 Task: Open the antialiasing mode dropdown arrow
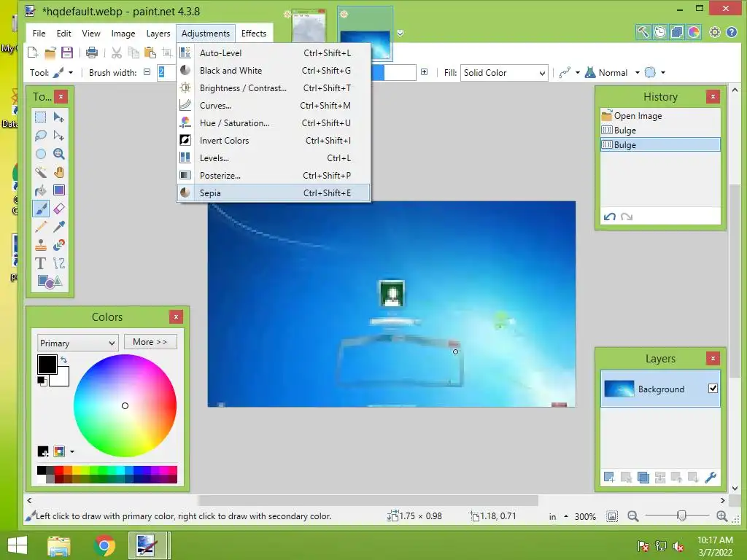578,73
